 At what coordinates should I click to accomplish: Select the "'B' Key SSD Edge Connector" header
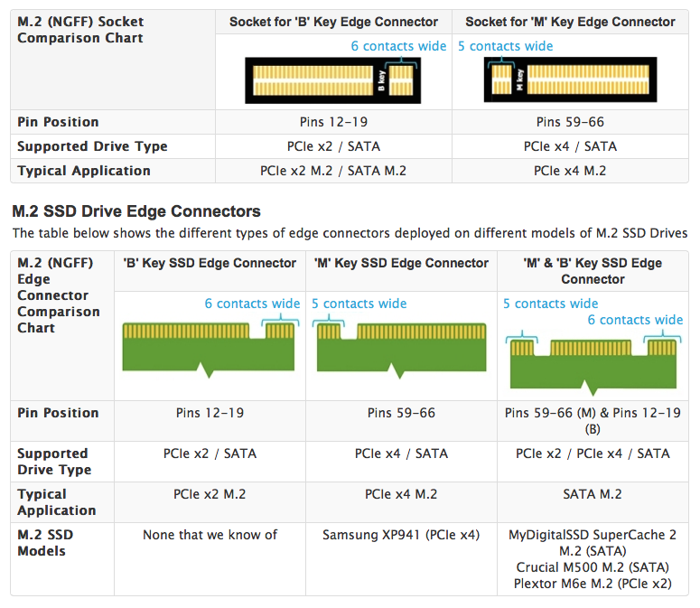click(x=210, y=263)
